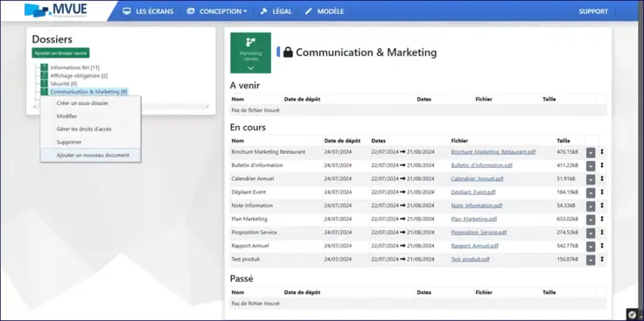Image resolution: width=644 pixels, height=321 pixels.
Task: Open Calendrier_Annuel.pdf file
Action: tap(477, 179)
